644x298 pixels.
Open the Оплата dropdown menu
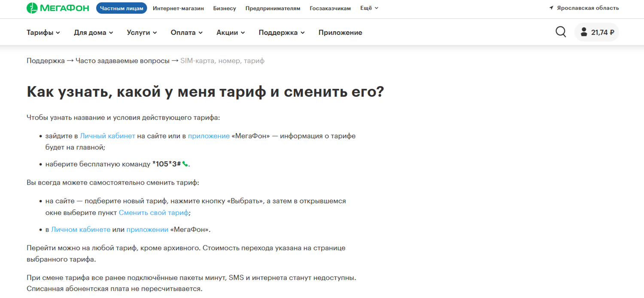point(187,33)
